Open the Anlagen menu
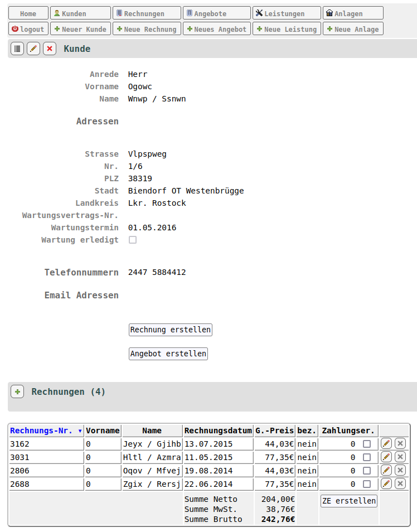Screen dimensions: 417x532 pos(353,13)
